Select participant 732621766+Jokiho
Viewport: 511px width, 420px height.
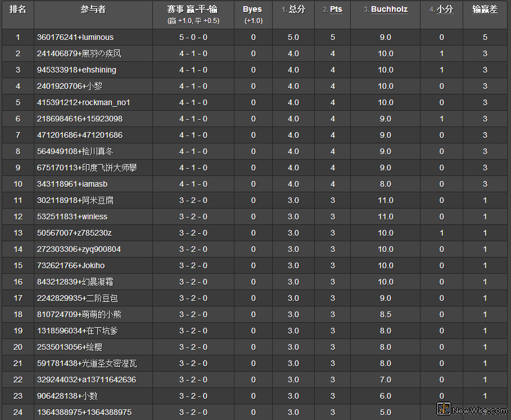71,265
